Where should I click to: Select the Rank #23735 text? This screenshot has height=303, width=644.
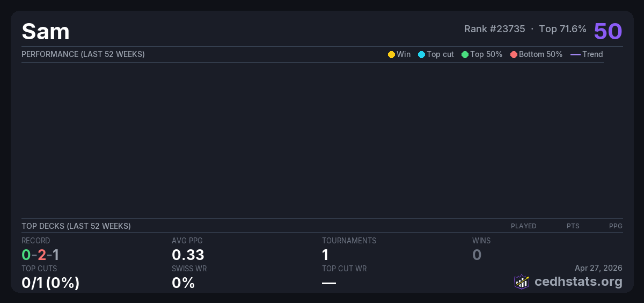click(x=494, y=29)
